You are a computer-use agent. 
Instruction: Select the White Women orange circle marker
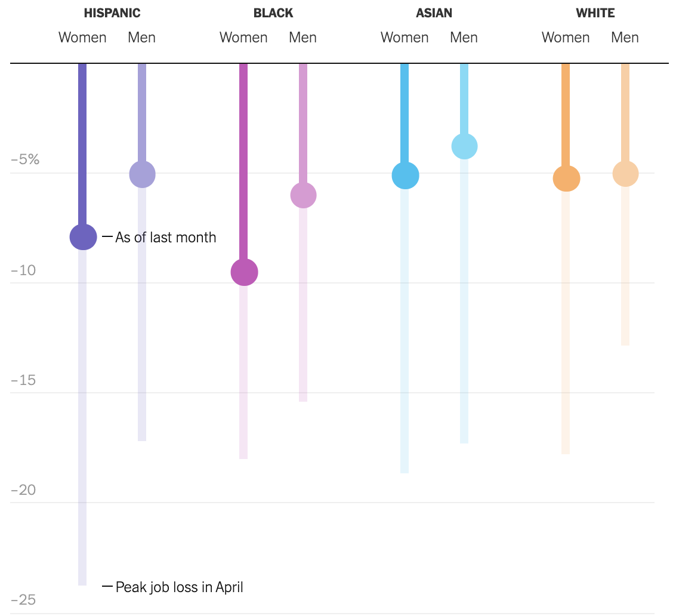tap(566, 178)
